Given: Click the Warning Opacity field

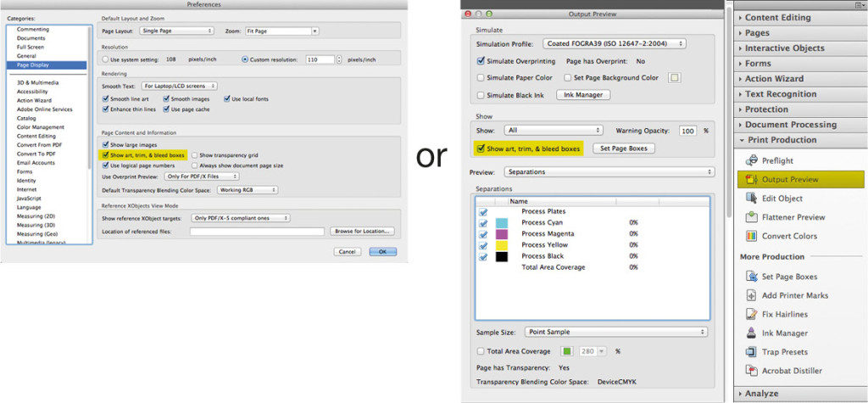Looking at the screenshot, I should pos(687,132).
